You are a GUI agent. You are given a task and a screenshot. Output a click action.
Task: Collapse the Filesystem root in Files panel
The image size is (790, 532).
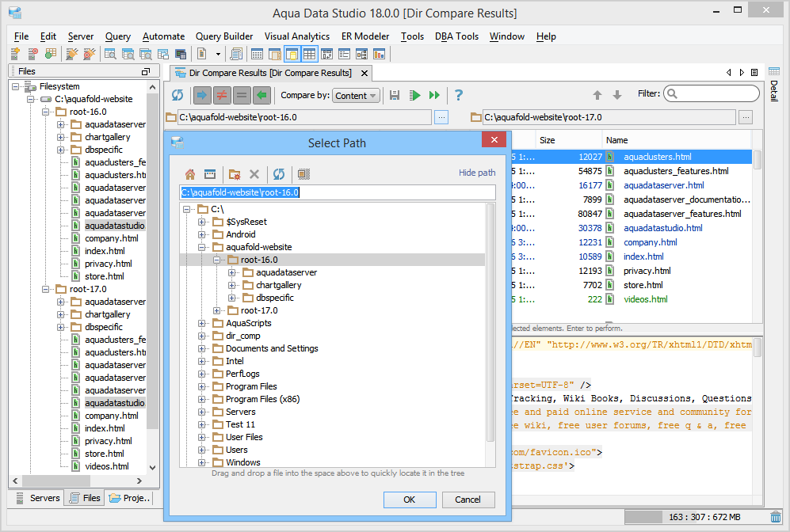point(16,86)
